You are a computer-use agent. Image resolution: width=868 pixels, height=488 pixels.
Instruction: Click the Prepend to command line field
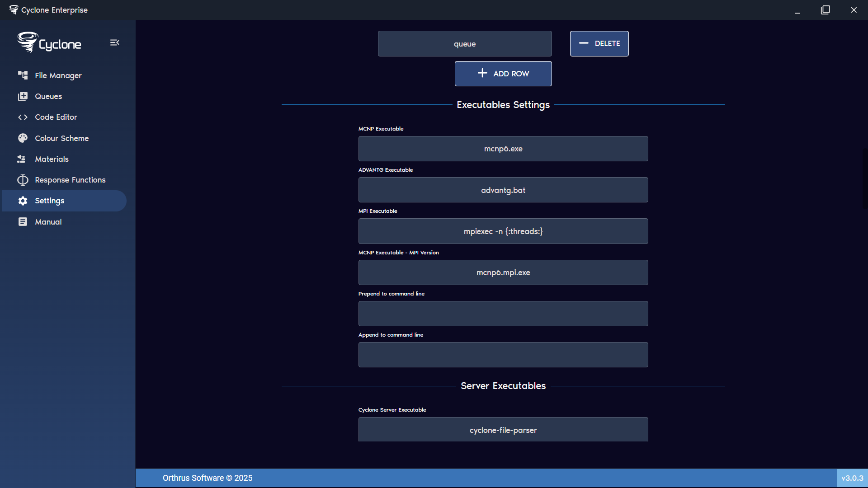point(503,313)
